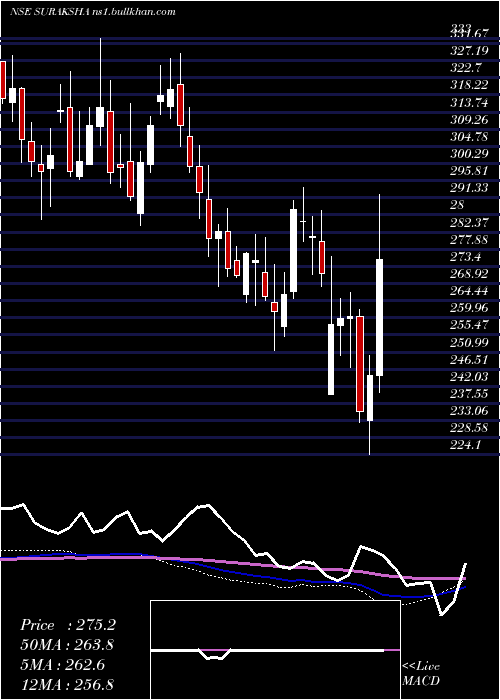Click the 273.4 price level label
The width and height of the screenshot is (500, 700).
pyautogui.click(x=467, y=257)
